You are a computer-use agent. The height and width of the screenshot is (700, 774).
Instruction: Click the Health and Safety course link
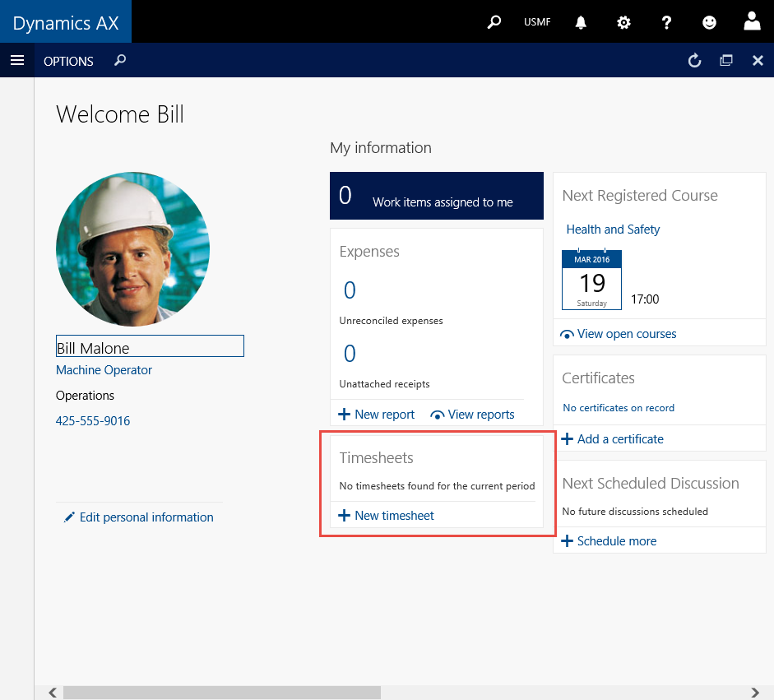pos(613,229)
